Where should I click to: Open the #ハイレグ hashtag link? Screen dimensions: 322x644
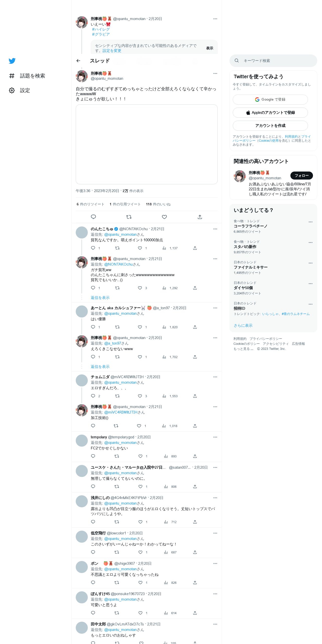click(101, 29)
